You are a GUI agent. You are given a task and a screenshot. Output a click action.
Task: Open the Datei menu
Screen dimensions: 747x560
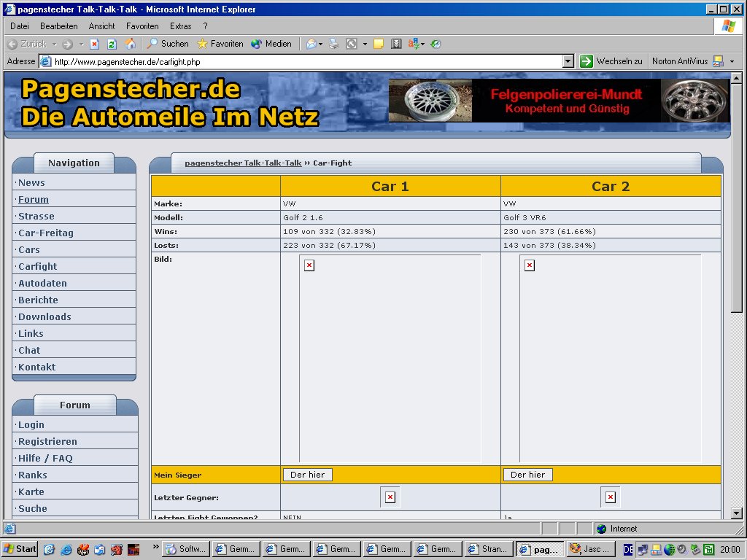tap(20, 26)
